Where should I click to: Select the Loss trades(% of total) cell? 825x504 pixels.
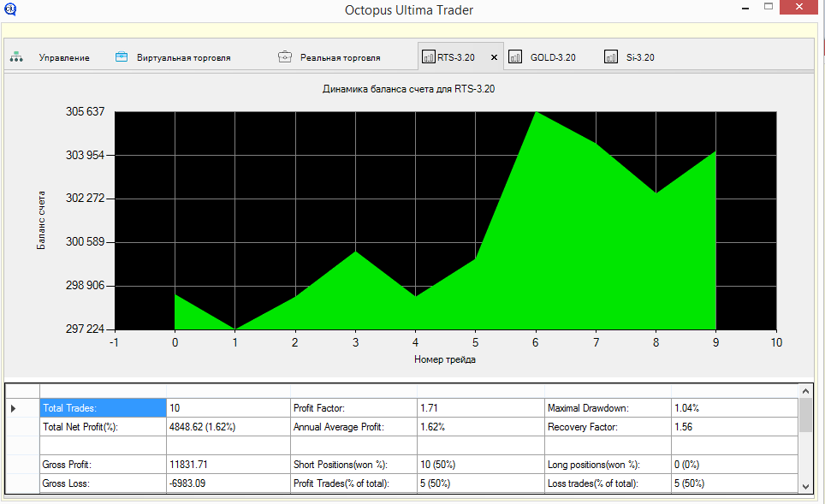(608, 483)
